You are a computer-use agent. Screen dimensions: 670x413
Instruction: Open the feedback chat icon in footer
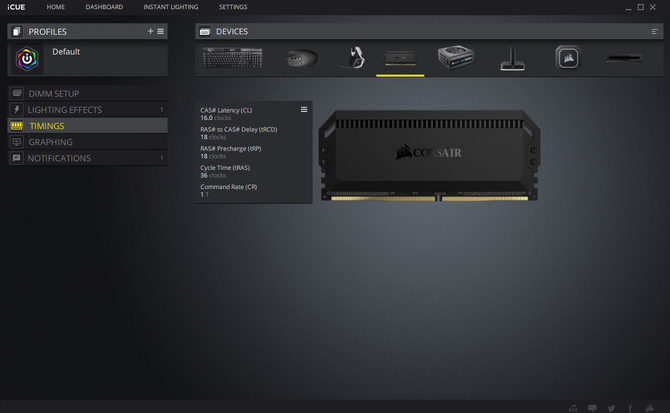(x=592, y=408)
